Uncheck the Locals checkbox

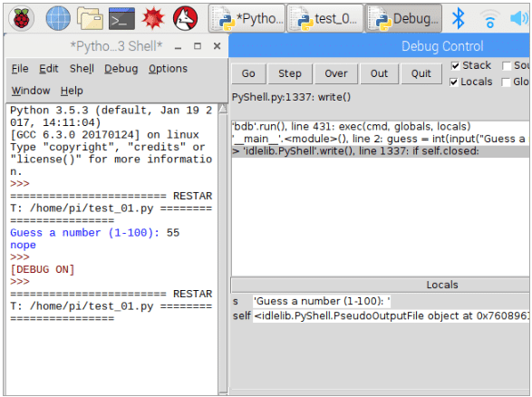[x=454, y=82]
